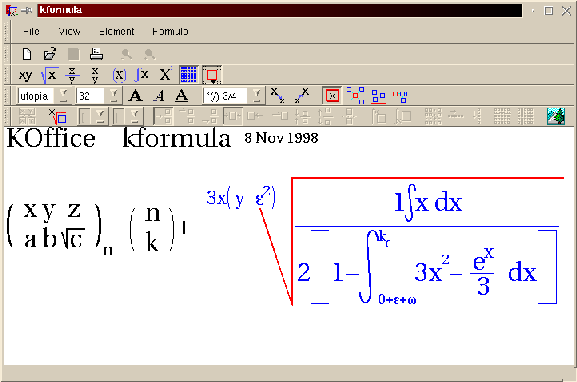
Task: Print the formula with the printer icon
Action: point(96,54)
